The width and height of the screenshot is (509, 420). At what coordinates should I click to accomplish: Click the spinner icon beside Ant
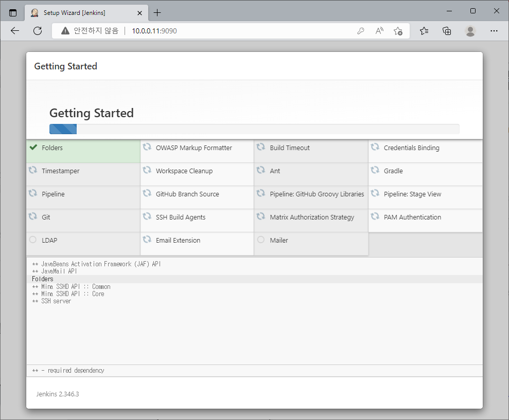tap(261, 170)
